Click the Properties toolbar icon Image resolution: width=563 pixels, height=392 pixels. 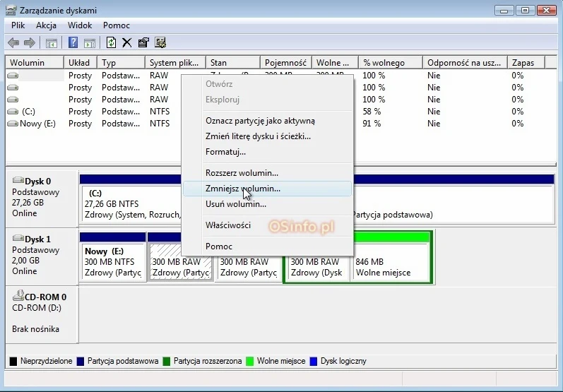(143, 42)
